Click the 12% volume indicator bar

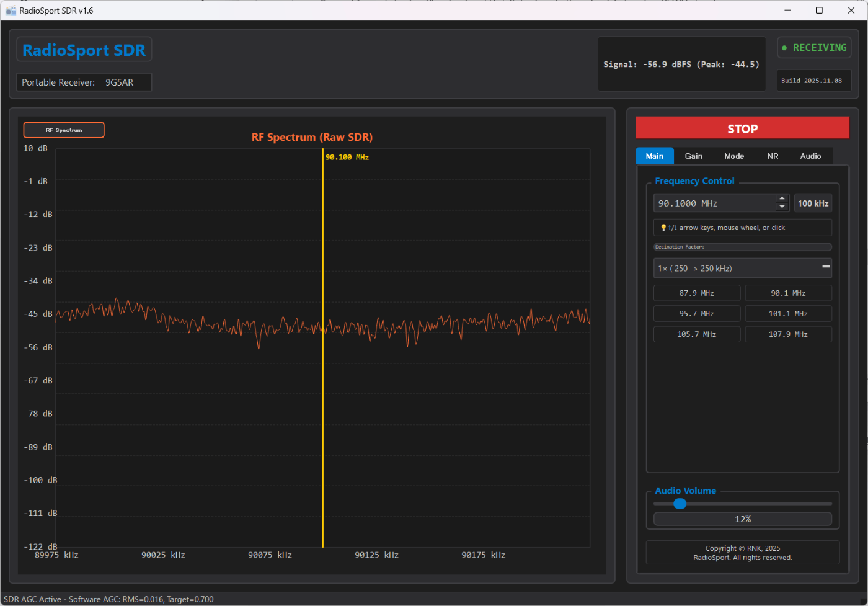[743, 519]
